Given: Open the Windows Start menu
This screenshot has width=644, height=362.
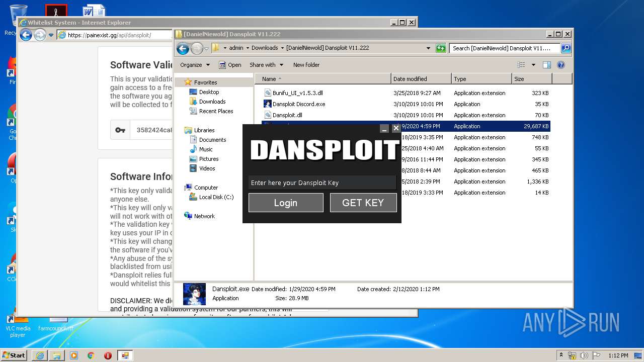Looking at the screenshot, I should pos(14,355).
